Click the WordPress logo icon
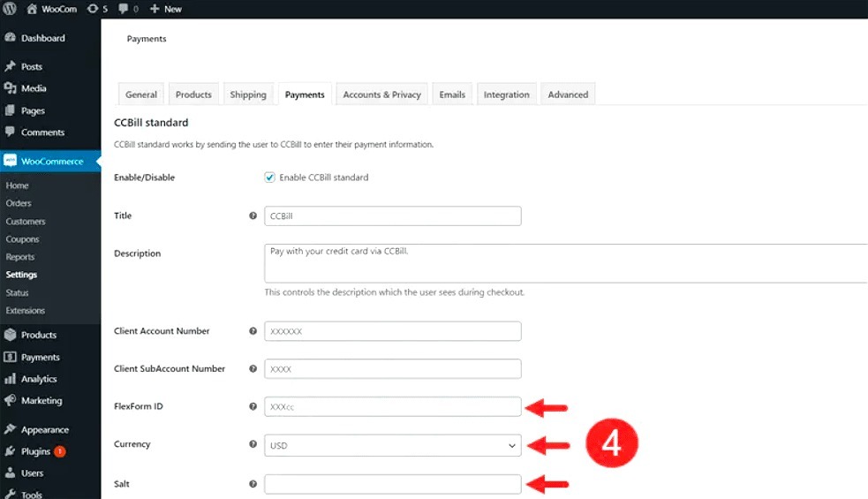 [x=10, y=9]
